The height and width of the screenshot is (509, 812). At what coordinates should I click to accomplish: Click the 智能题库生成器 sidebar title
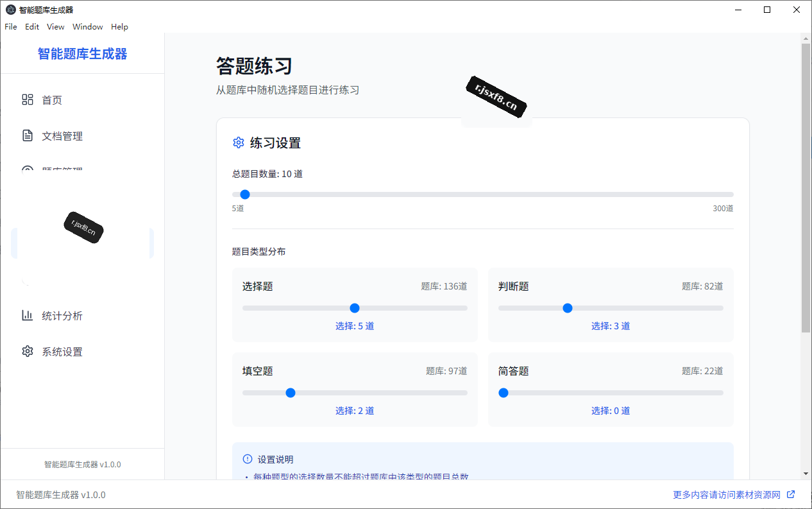coord(83,54)
